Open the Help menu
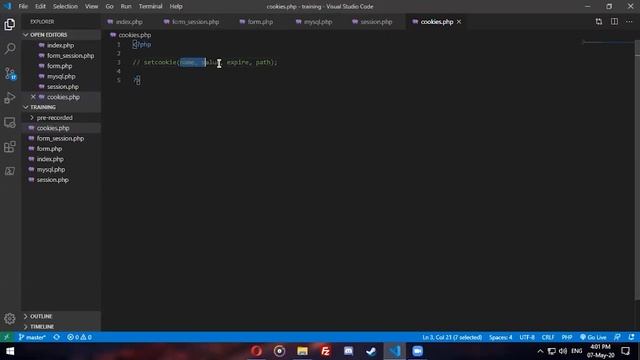This screenshot has height=360, width=640. tap(176, 6)
